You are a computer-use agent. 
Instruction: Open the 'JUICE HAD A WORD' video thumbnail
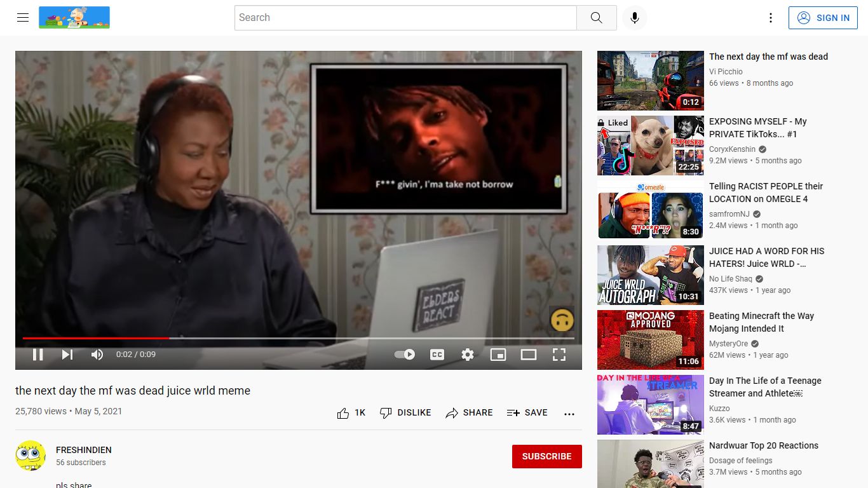tap(651, 275)
